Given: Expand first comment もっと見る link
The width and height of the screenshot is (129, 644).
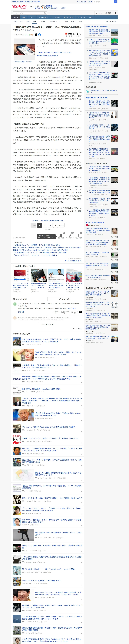Looking at the screenshot, I should click(72, 308).
